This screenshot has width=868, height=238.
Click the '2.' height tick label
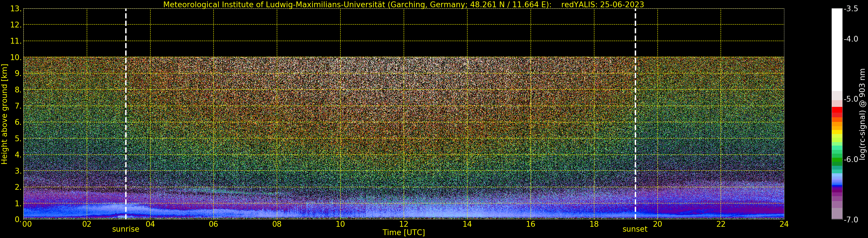coord(18,187)
